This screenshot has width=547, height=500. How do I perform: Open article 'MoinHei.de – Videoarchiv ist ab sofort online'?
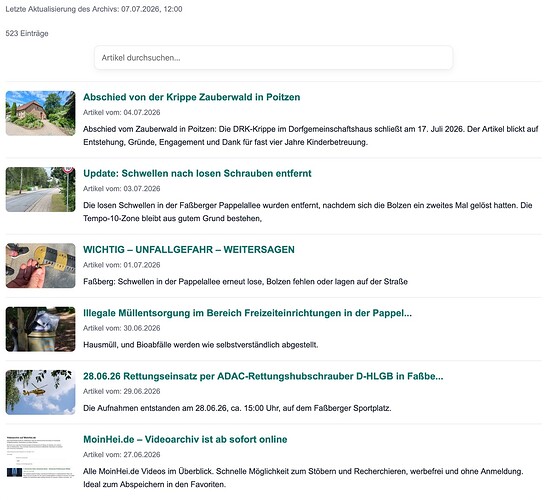tap(185, 439)
